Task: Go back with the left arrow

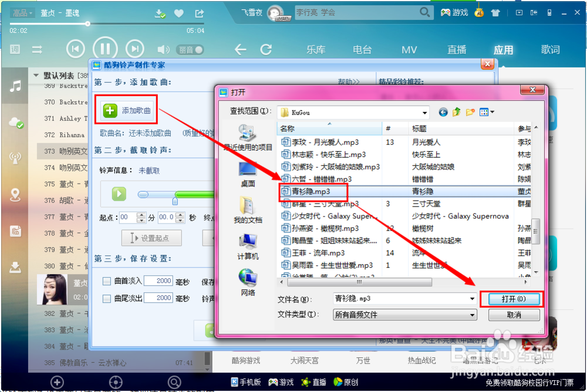Action: coord(240,49)
